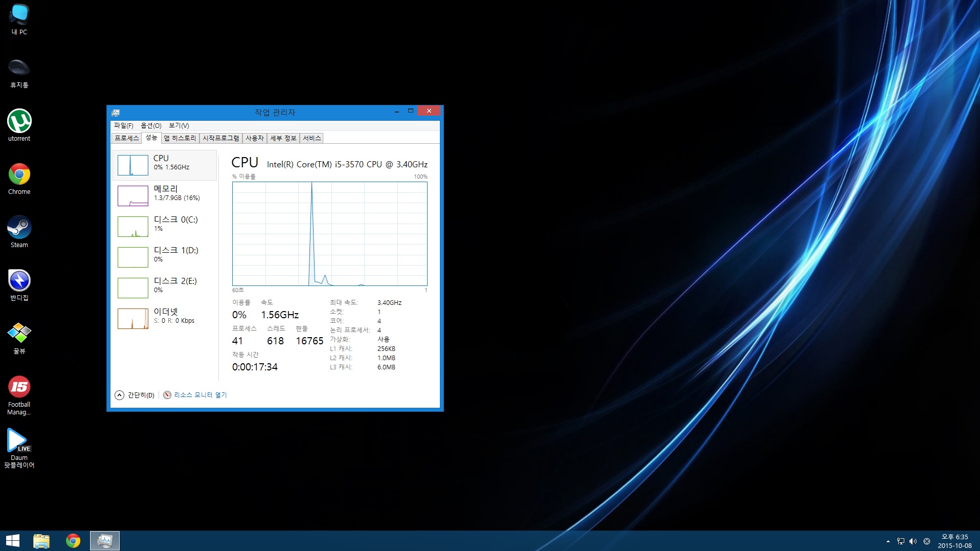Open Chrome from the taskbar
This screenshot has height=551, width=980.
point(73,541)
